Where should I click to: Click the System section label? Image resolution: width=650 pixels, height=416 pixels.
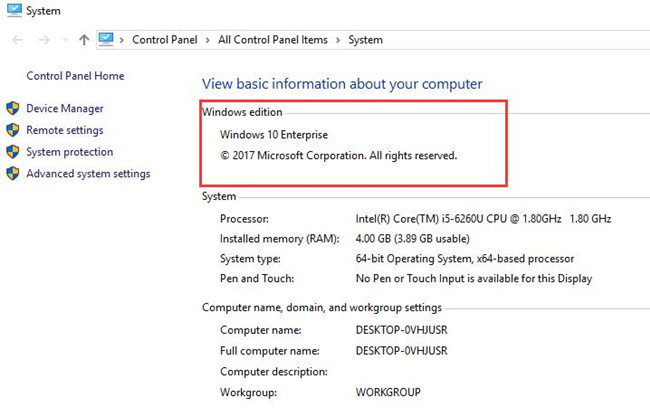pyautogui.click(x=219, y=196)
